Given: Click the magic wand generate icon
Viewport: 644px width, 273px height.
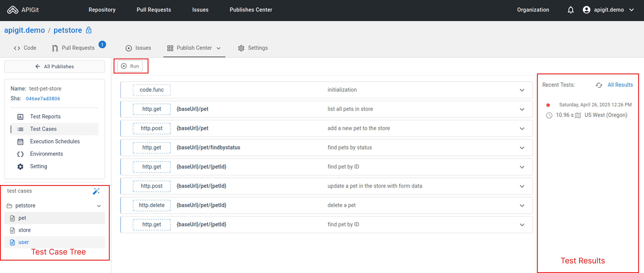Looking at the screenshot, I should coord(96,191).
